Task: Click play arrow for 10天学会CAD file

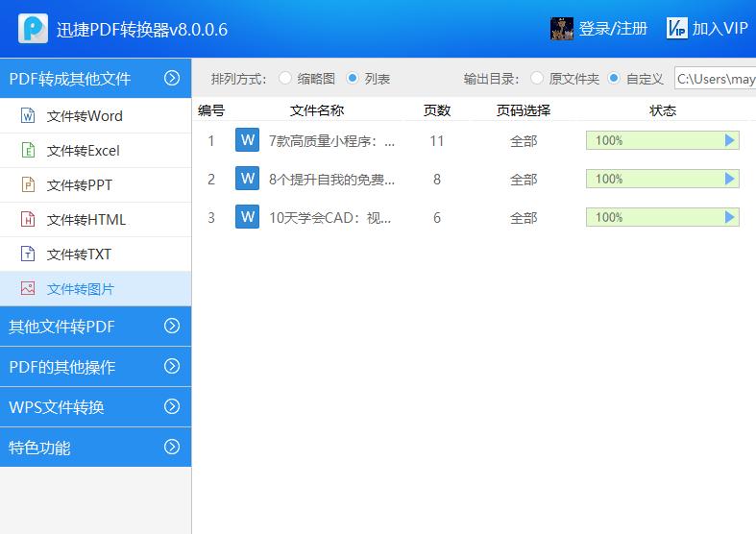Action: (729, 217)
